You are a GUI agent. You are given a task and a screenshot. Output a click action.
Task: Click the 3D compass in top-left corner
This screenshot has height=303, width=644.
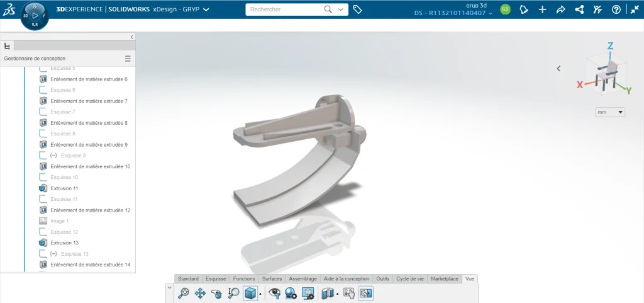(x=35, y=14)
